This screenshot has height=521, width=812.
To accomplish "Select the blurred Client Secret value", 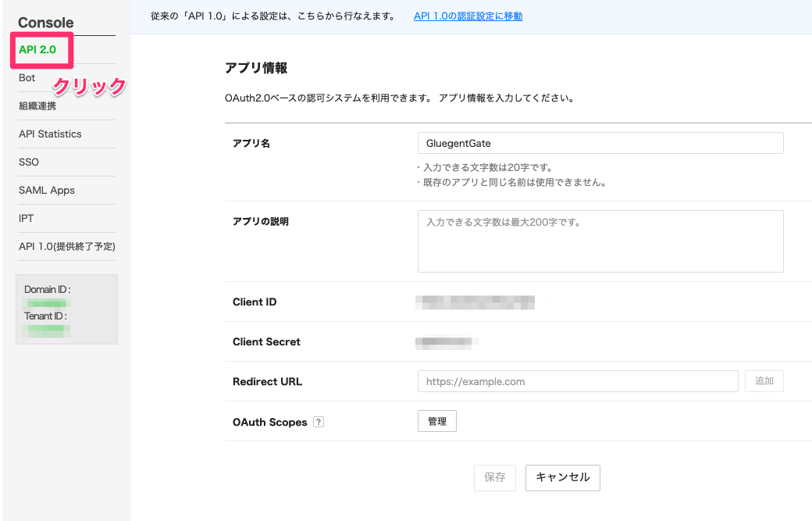I will click(447, 342).
